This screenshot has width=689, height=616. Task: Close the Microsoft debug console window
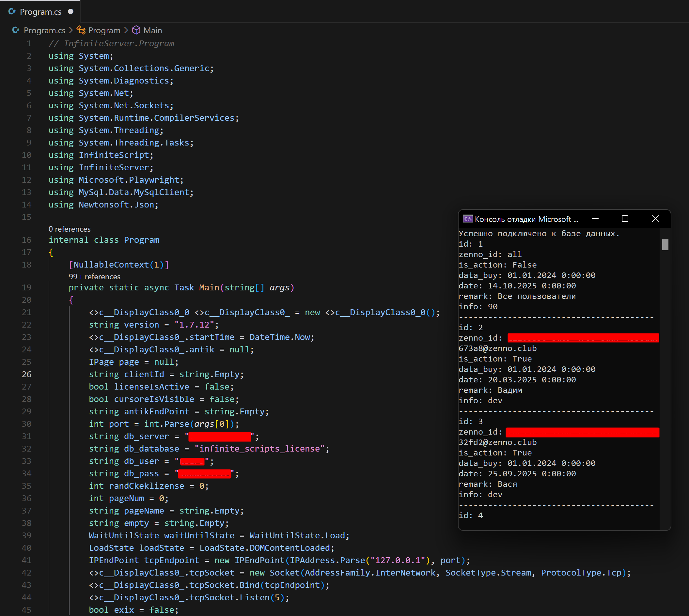(x=655, y=219)
